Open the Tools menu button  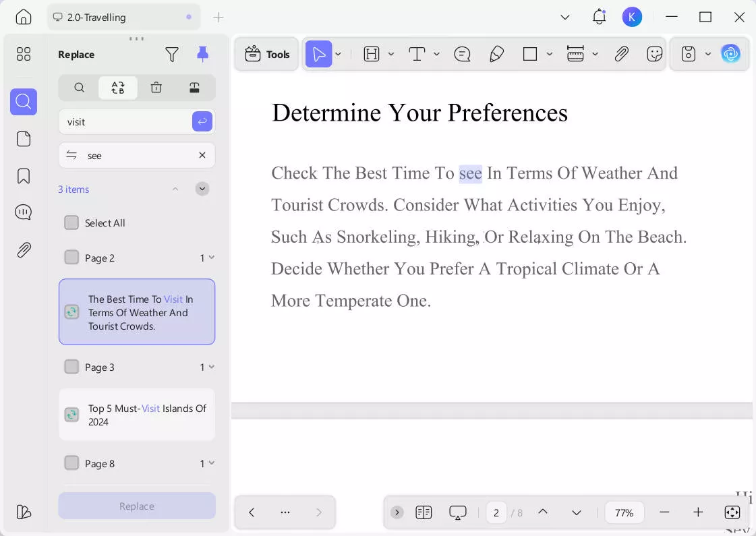click(267, 55)
